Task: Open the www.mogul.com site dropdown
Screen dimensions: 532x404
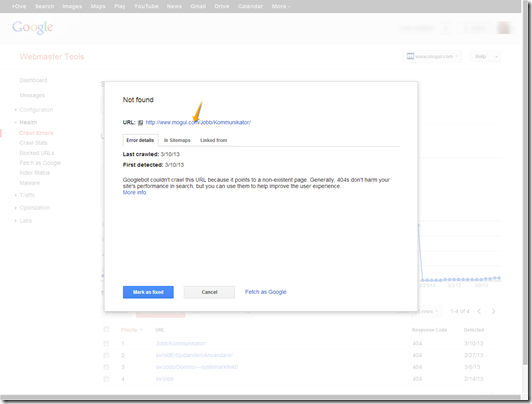Action: click(x=432, y=56)
